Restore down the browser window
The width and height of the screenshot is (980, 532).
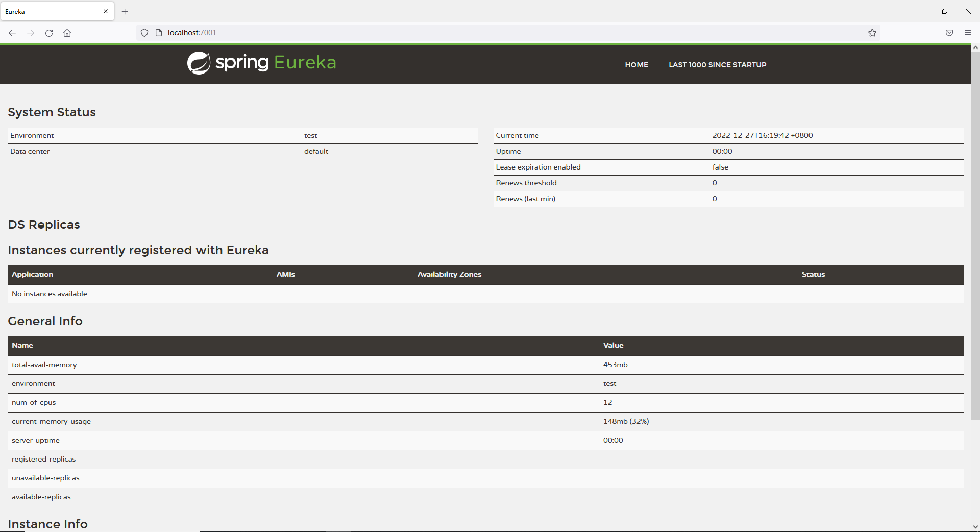945,11
